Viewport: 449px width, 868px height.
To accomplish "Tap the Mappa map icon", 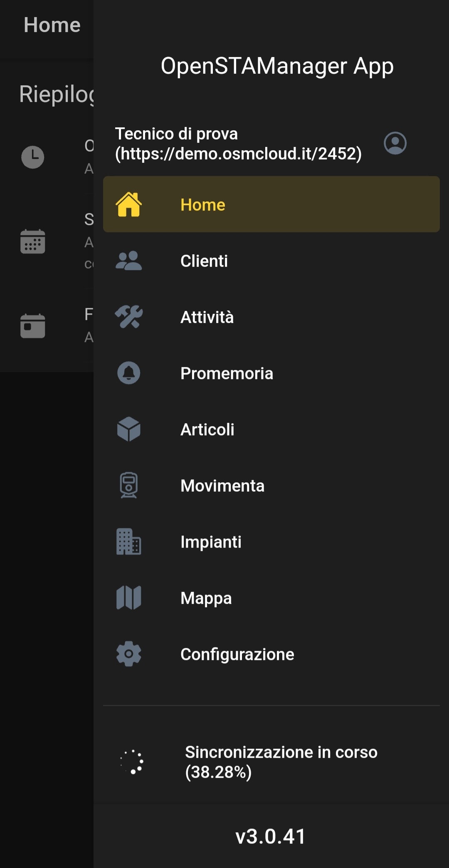I will click(128, 598).
